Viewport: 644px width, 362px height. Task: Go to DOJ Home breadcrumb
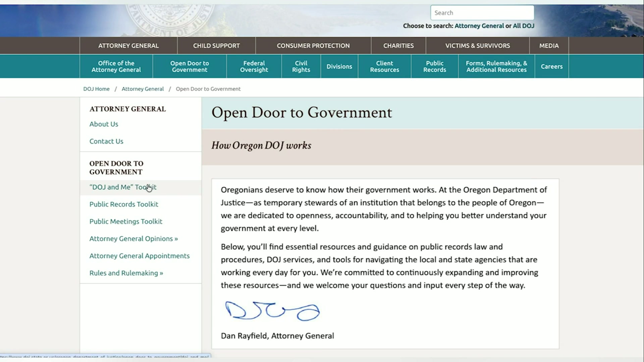pos(96,89)
